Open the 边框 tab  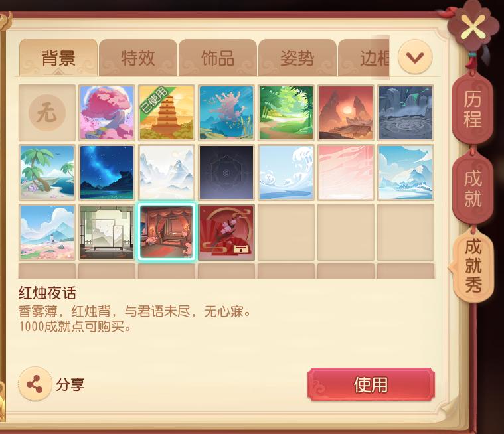click(x=364, y=58)
